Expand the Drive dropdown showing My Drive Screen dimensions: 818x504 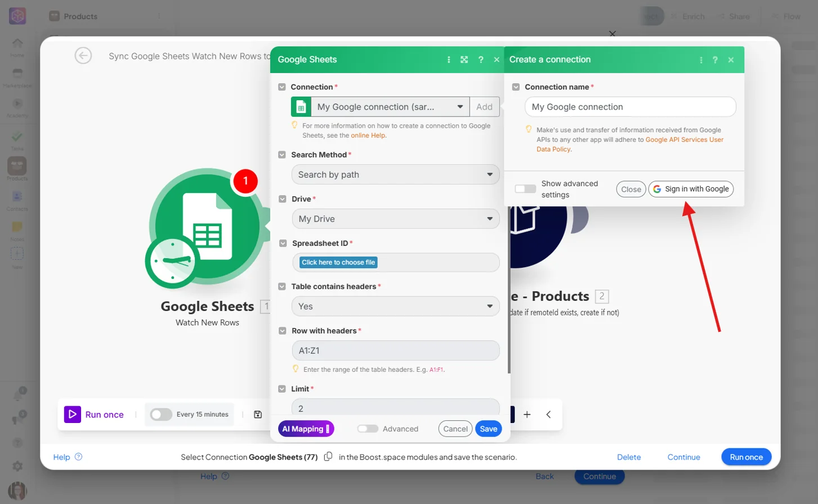pyautogui.click(x=395, y=219)
